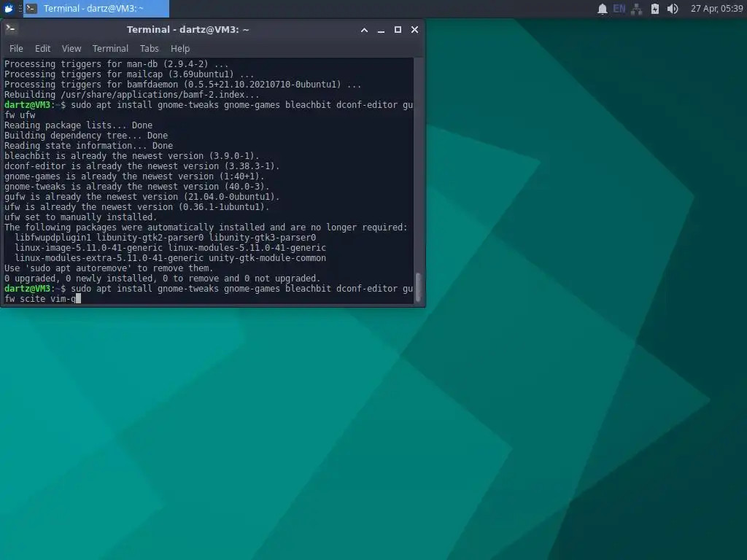The width and height of the screenshot is (747, 560).
Task: Minimize the Terminal window
Action: tap(381, 29)
